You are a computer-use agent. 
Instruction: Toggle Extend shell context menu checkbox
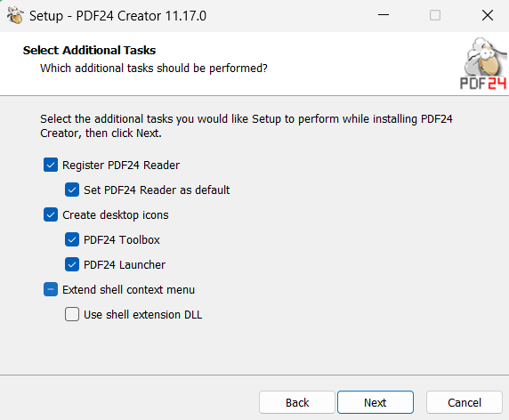(x=51, y=289)
